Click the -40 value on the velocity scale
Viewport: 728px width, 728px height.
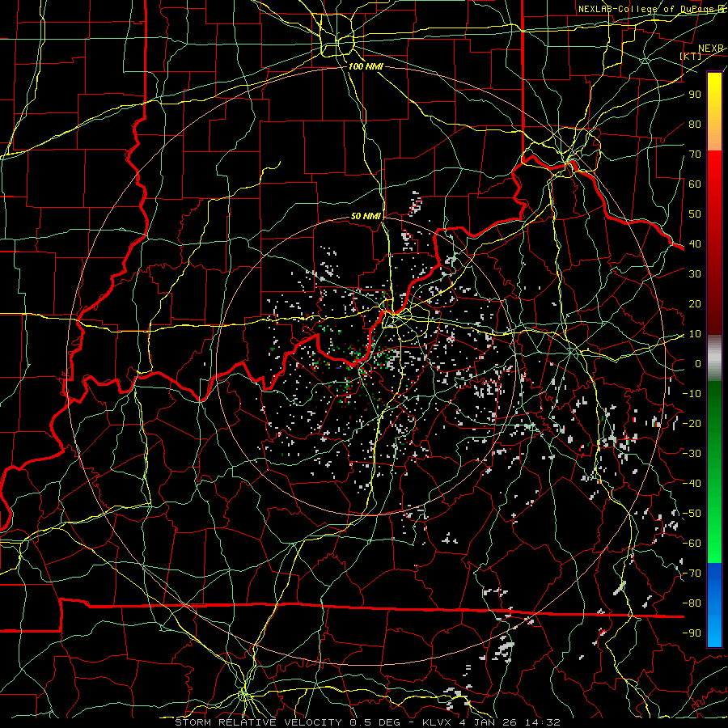pyautogui.click(x=692, y=484)
